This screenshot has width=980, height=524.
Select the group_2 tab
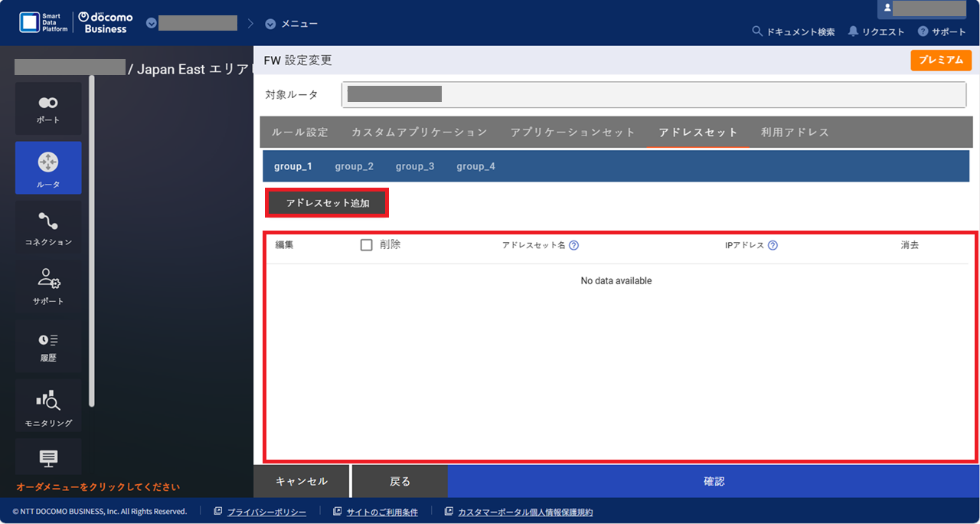354,165
